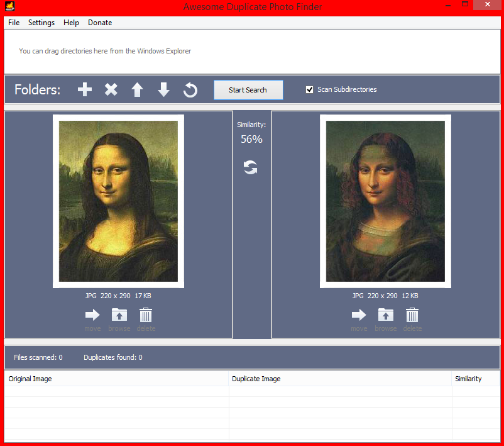Disable Scan Subdirectories

[309, 89]
